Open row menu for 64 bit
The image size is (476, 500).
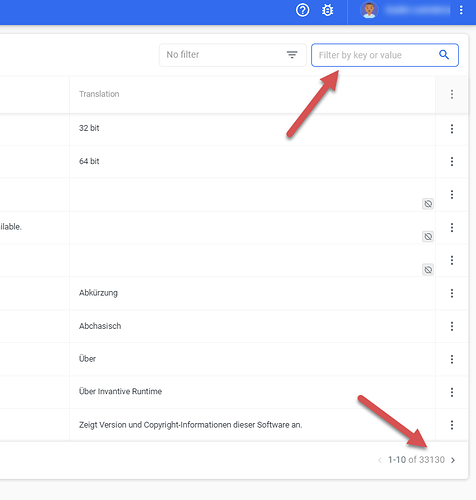(x=452, y=162)
